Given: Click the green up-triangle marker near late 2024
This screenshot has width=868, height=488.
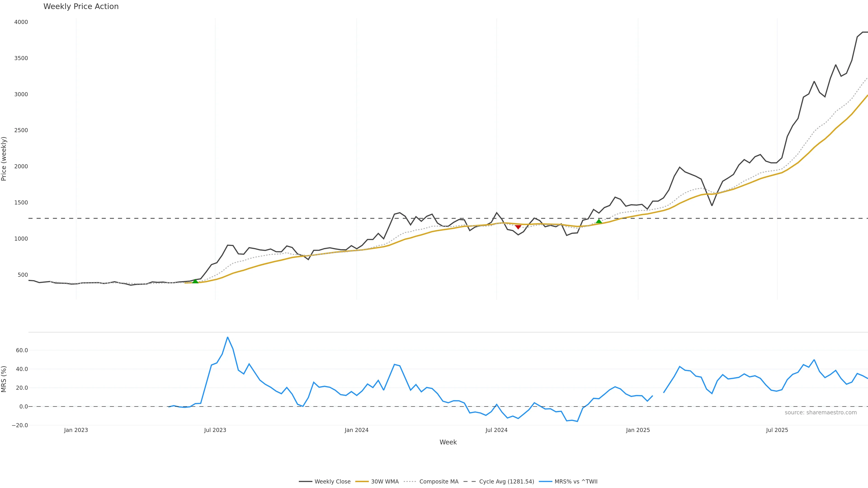Looking at the screenshot, I should 599,221.
